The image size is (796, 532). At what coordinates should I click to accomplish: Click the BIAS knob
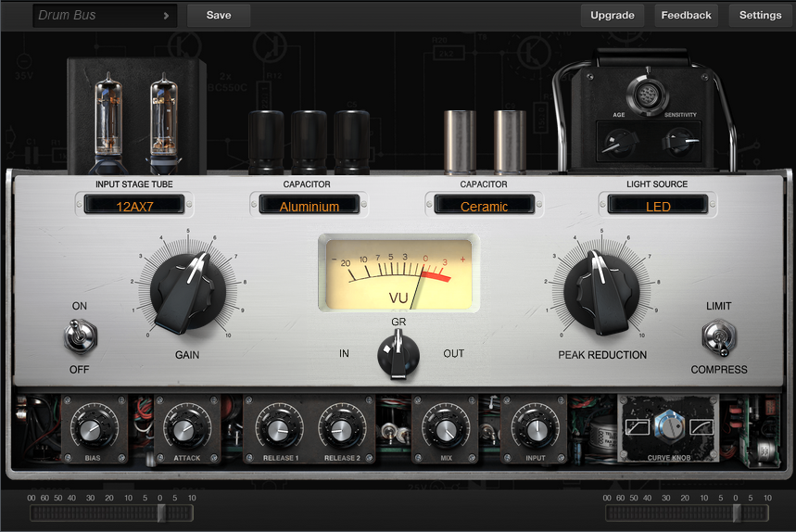click(x=94, y=429)
